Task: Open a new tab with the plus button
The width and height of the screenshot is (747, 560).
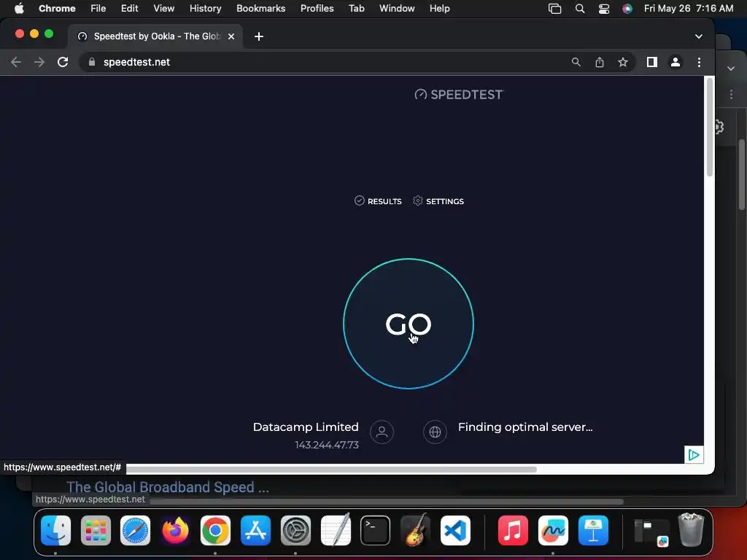Action: [259, 36]
